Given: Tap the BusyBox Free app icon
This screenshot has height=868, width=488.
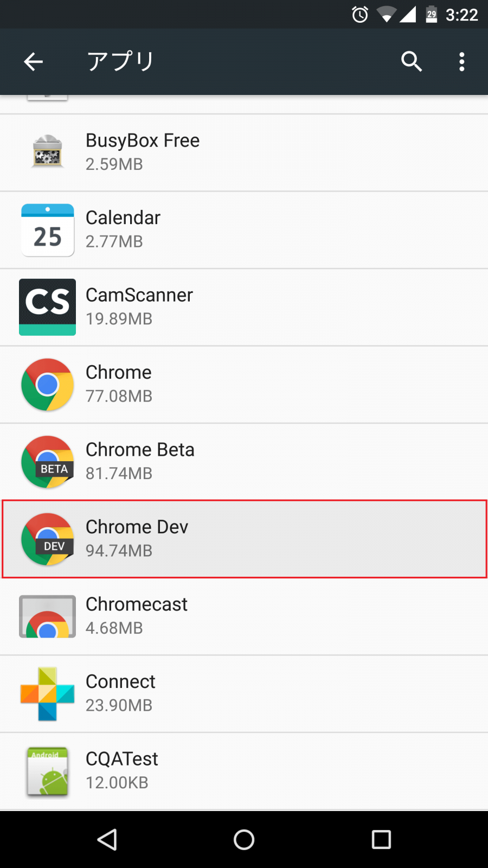Looking at the screenshot, I should click(x=48, y=151).
